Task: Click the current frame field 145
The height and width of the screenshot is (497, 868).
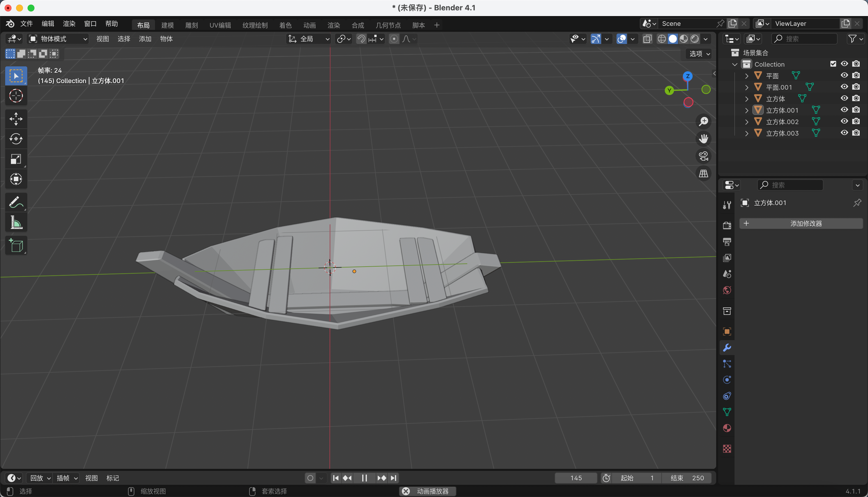Action: point(576,478)
